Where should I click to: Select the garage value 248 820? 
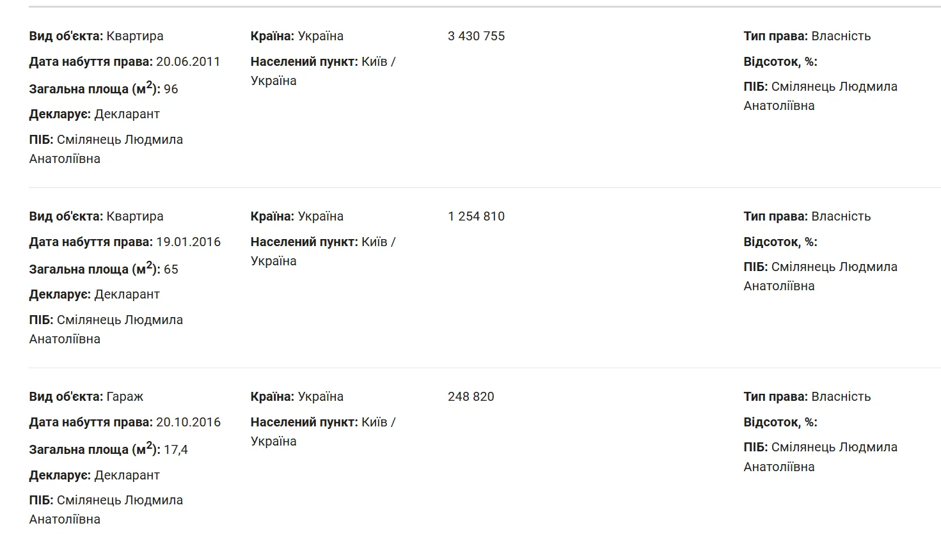[471, 397]
